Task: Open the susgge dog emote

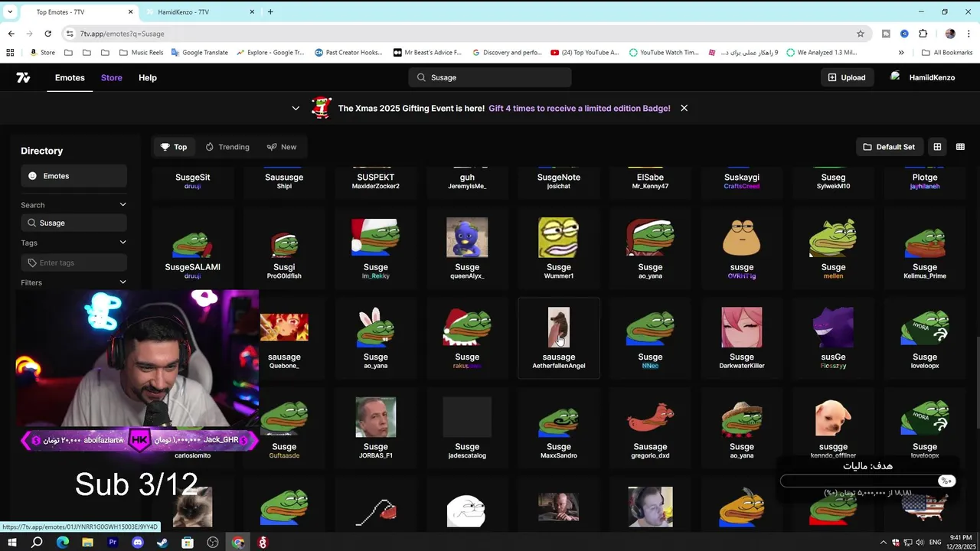Action: click(833, 428)
